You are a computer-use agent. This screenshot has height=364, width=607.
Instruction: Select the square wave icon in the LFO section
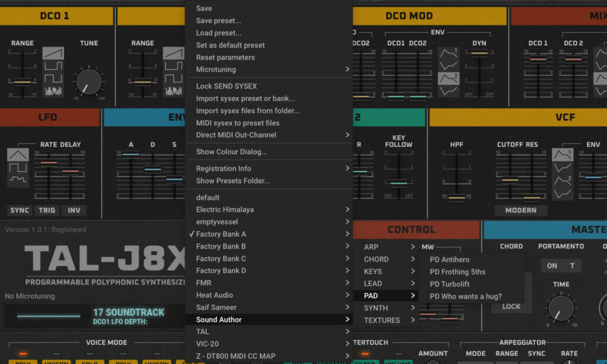click(18, 167)
